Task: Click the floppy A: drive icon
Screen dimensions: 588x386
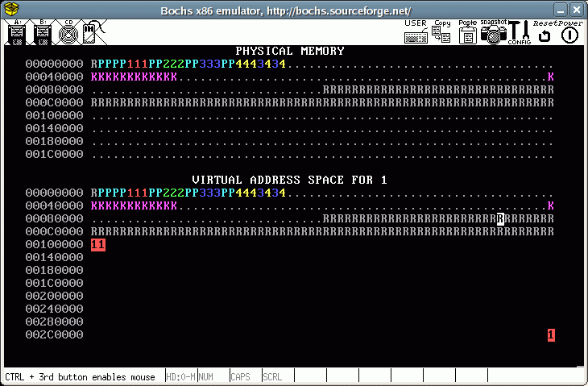Action: point(17,33)
